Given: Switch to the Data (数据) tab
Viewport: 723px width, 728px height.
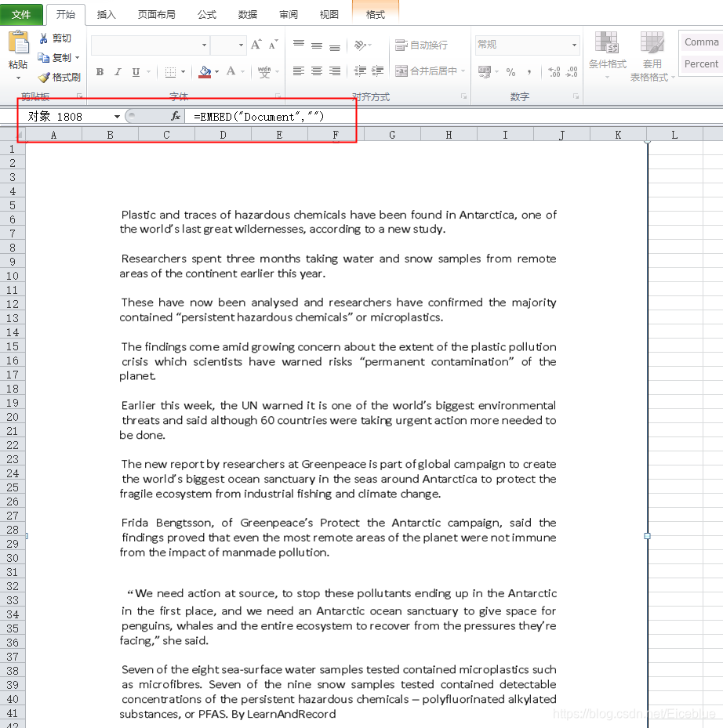Looking at the screenshot, I should 248,14.
